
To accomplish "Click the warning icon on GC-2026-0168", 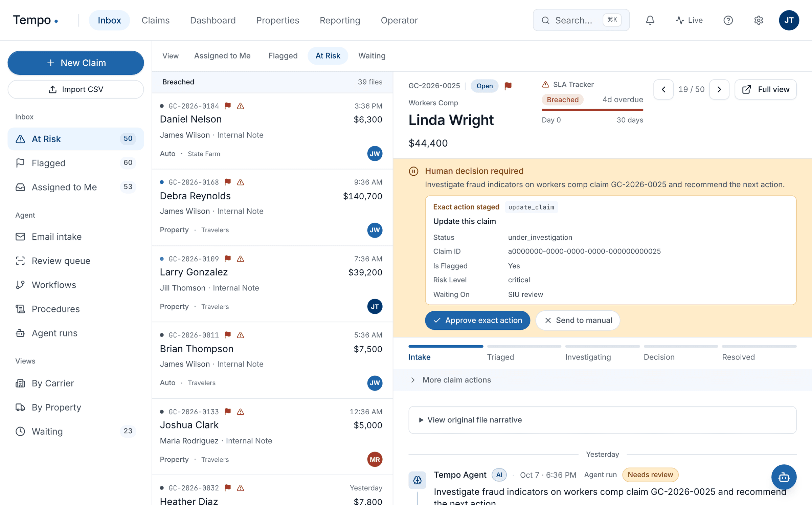I will click(241, 182).
